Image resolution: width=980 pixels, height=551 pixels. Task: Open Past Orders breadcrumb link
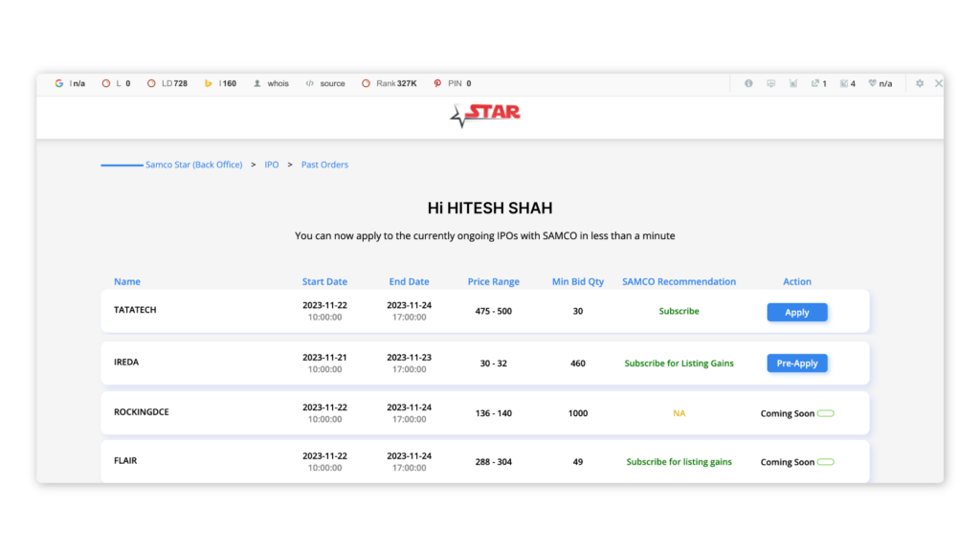tap(324, 165)
